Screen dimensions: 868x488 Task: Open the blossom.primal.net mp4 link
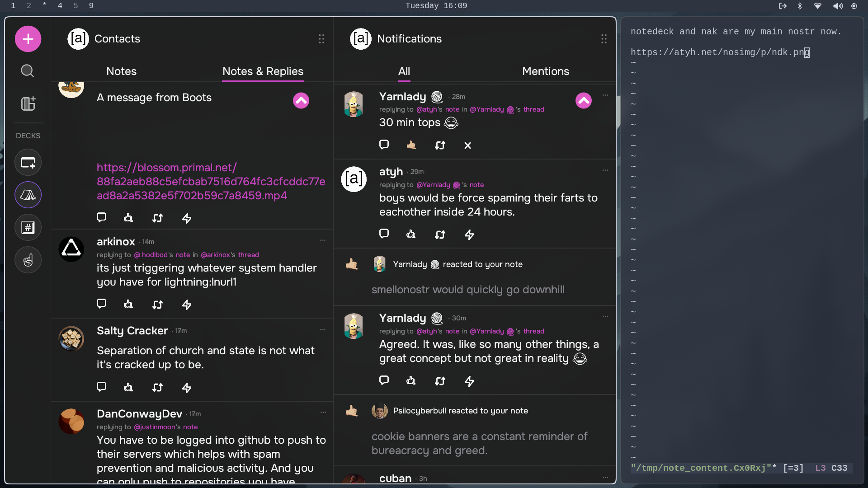tap(211, 182)
